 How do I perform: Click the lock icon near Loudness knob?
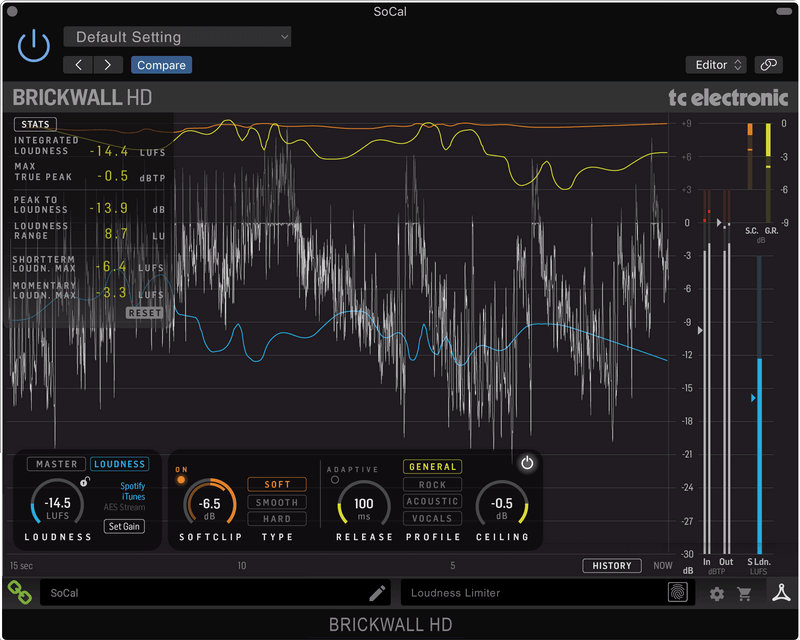coord(85,481)
